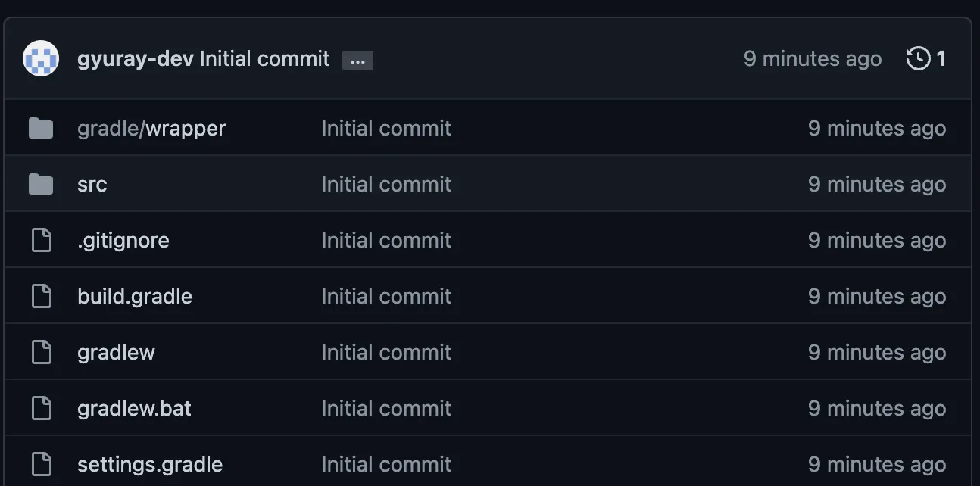
Task: Open the gradlew.bat file
Action: 134,409
